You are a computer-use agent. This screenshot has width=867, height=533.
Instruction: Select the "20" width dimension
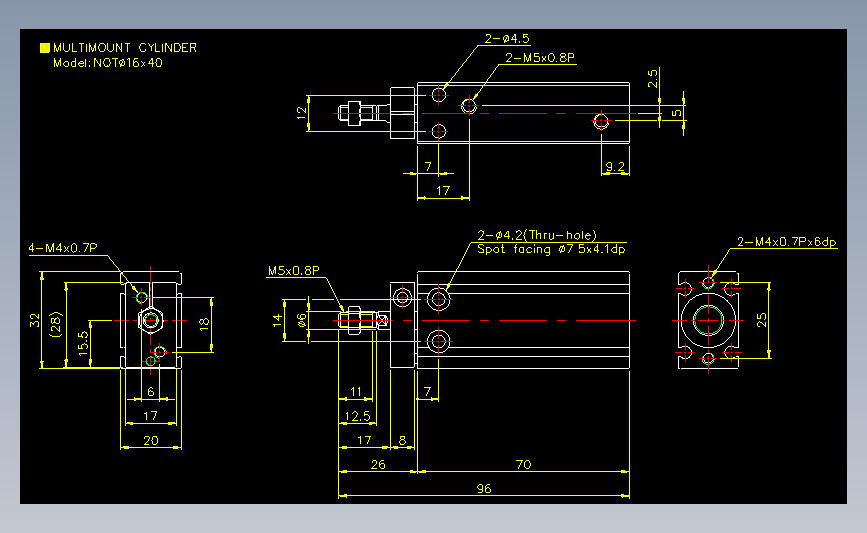point(151,441)
